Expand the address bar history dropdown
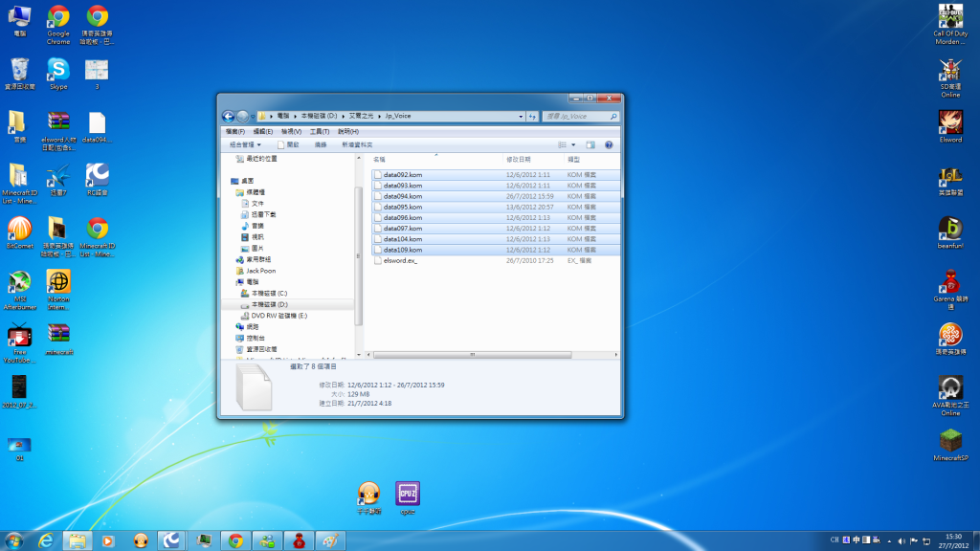980x551 pixels. point(521,116)
